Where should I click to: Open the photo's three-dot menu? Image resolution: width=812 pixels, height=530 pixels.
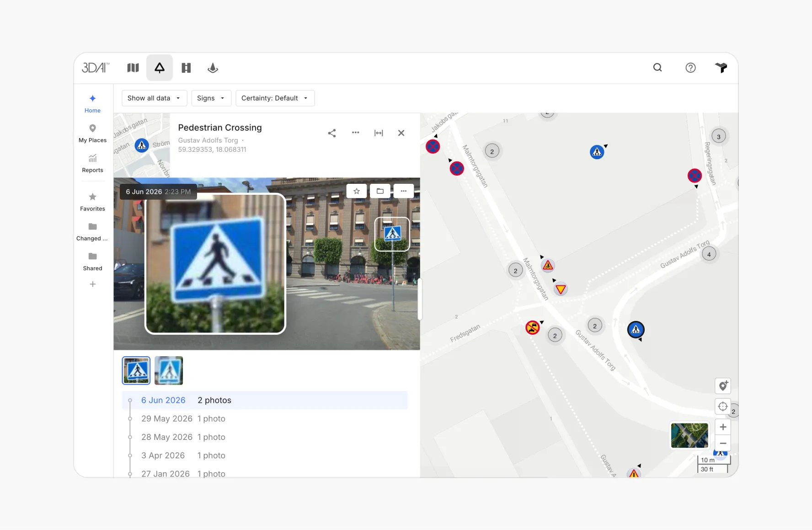pyautogui.click(x=404, y=191)
